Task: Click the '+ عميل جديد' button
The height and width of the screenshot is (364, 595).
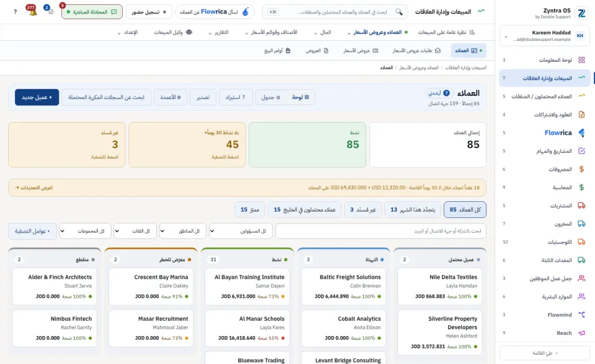Action: [37, 97]
